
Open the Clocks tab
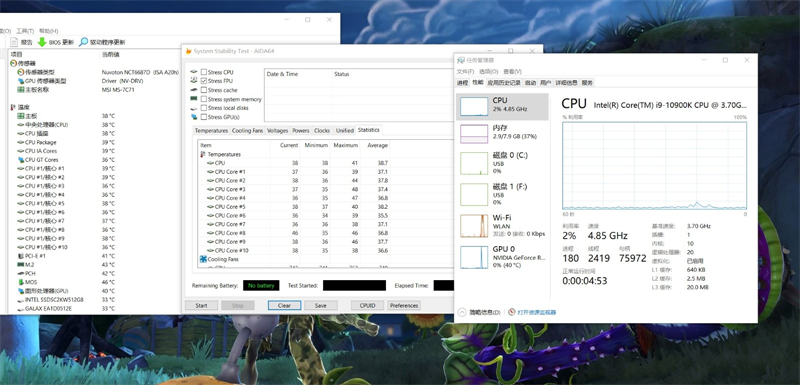322,131
